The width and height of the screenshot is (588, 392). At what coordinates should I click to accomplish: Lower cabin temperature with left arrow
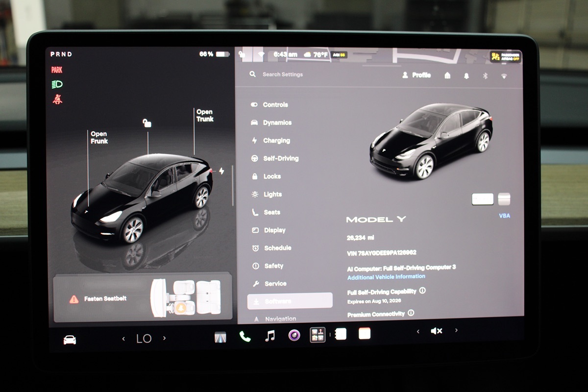point(123,339)
